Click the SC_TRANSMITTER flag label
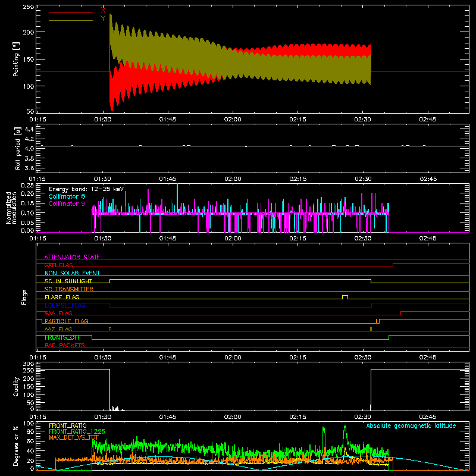The width and height of the screenshot is (476, 476). 69,289
